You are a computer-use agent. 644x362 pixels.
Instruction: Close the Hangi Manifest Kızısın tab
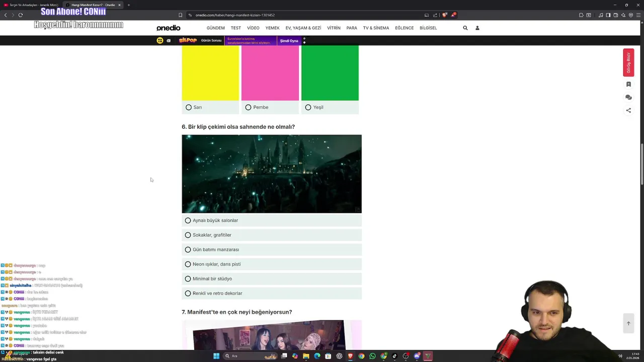coord(119,5)
